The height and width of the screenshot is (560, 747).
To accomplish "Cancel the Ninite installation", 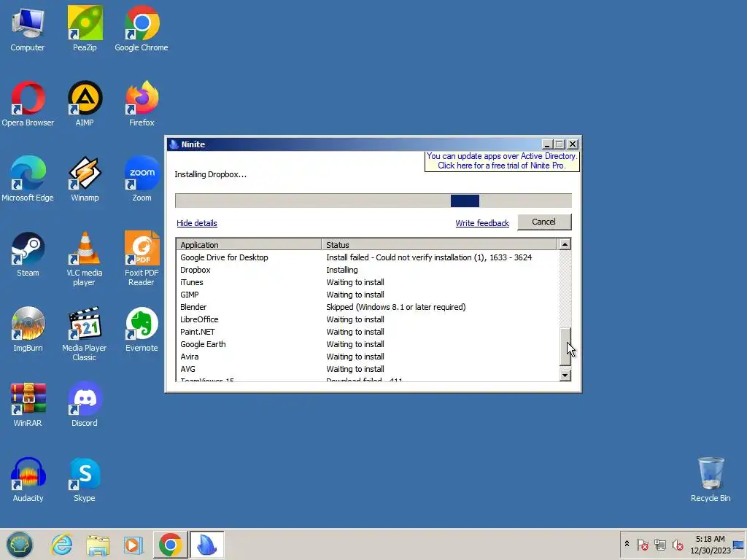I will coord(544,222).
